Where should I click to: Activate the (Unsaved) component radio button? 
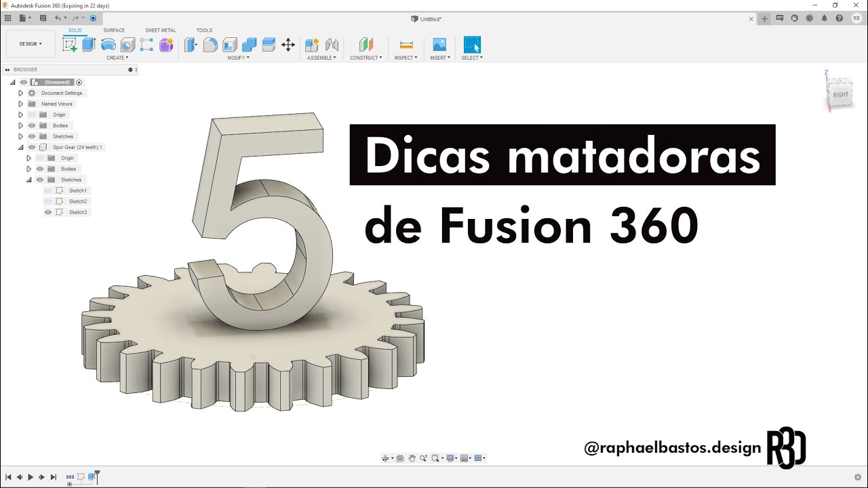point(79,82)
